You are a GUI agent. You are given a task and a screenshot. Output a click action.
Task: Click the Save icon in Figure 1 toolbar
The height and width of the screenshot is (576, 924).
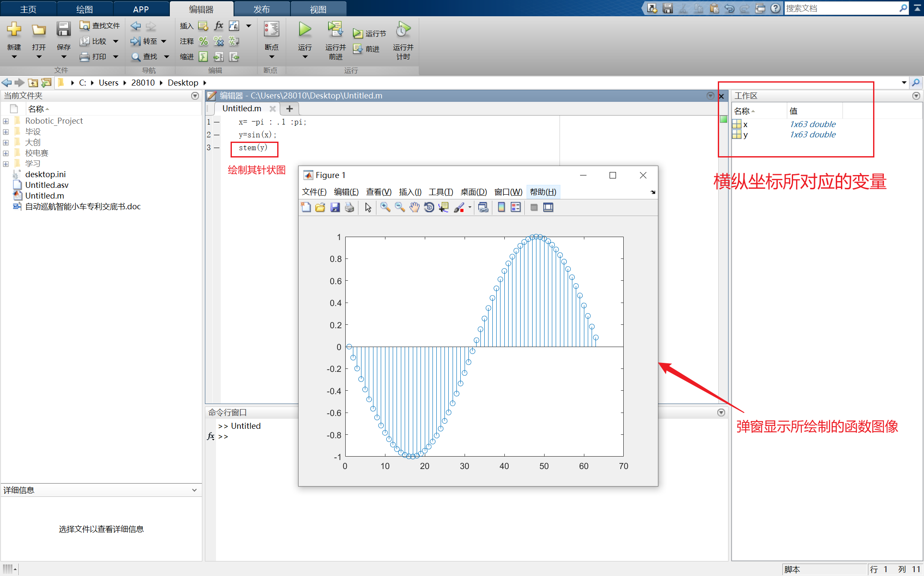click(335, 208)
